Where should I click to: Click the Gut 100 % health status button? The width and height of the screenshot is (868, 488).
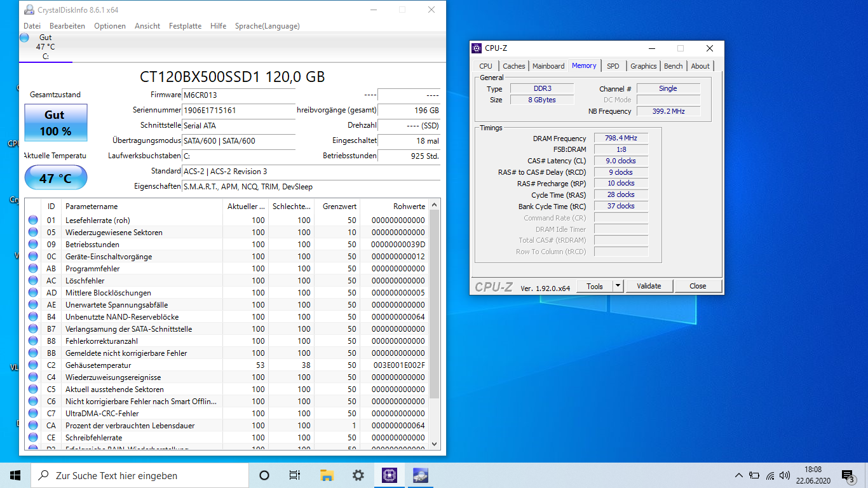point(55,123)
